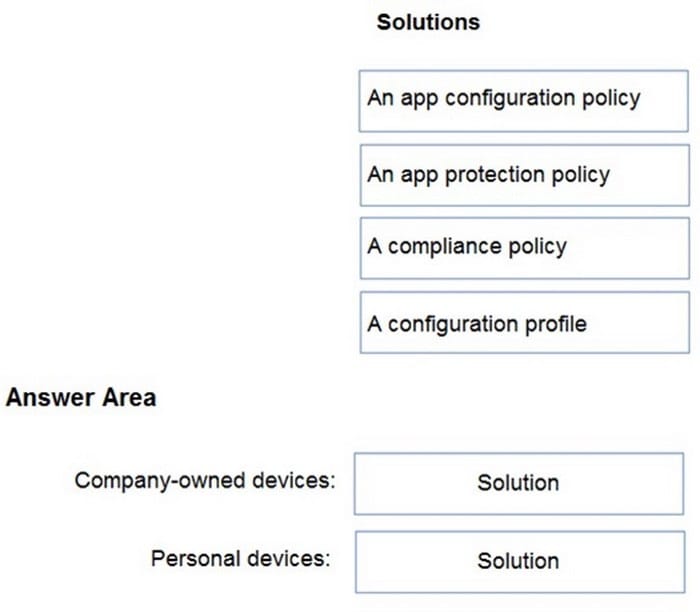Image resolution: width=700 pixels, height=612 pixels.
Task: Click the Personal devices Solution slot
Action: point(520,562)
